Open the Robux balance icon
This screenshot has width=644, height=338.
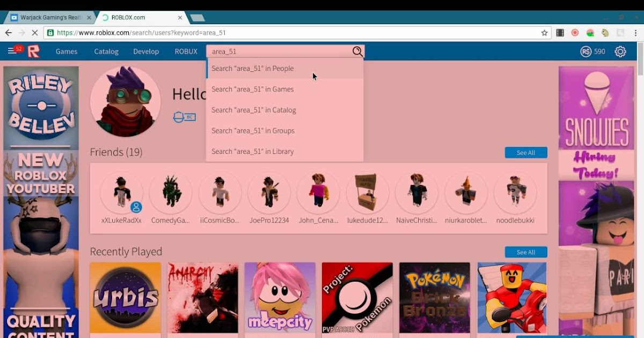pos(586,52)
